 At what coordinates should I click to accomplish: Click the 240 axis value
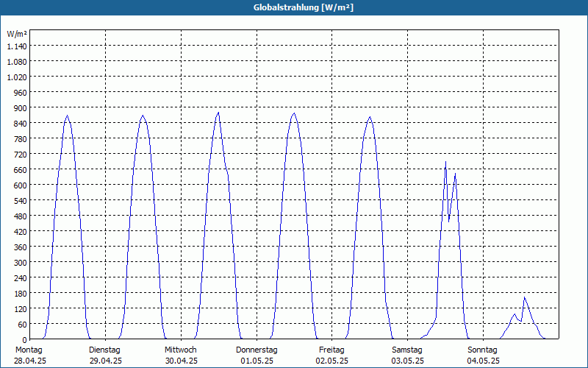coord(21,278)
